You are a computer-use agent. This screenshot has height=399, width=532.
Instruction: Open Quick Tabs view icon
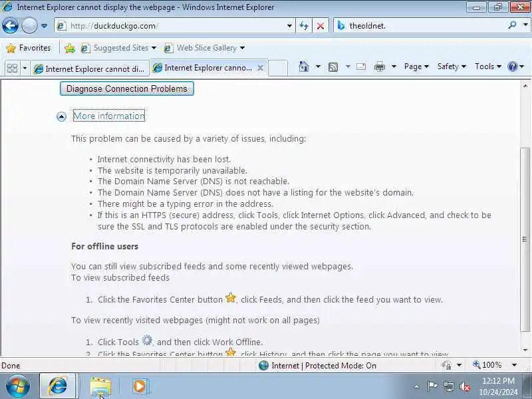coord(12,68)
